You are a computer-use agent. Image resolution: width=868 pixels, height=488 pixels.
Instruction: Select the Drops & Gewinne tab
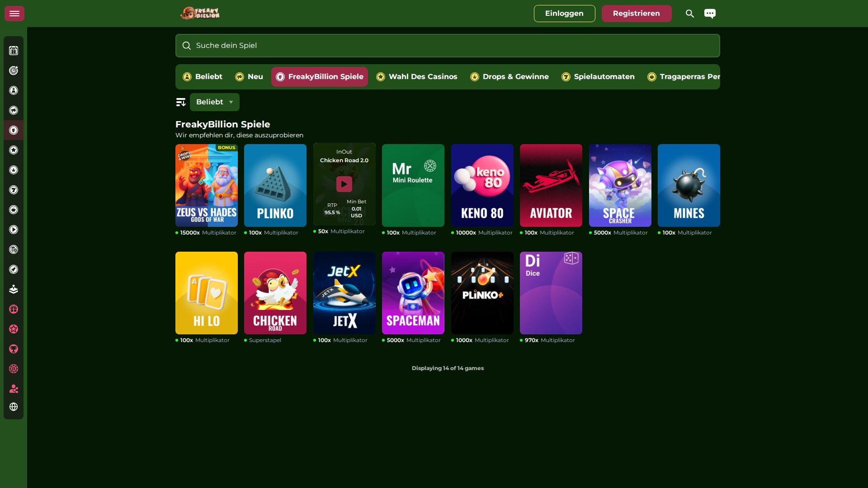tap(509, 77)
